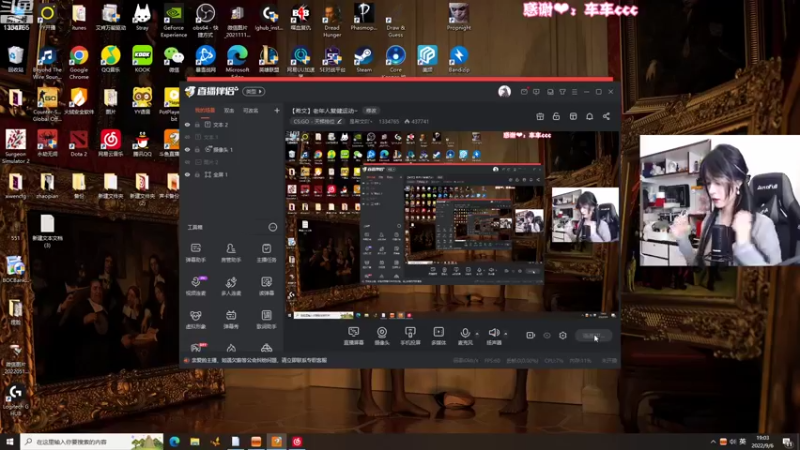Toggle visibility of the 摄像头 1 source
The image size is (800, 450).
(x=187, y=149)
